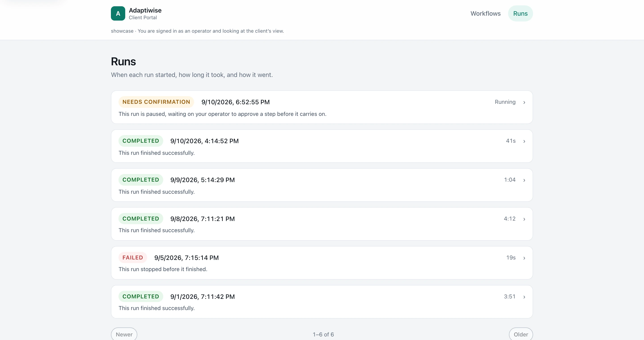Click the FAILED status badge
The width and height of the screenshot is (644, 340).
pos(133,257)
